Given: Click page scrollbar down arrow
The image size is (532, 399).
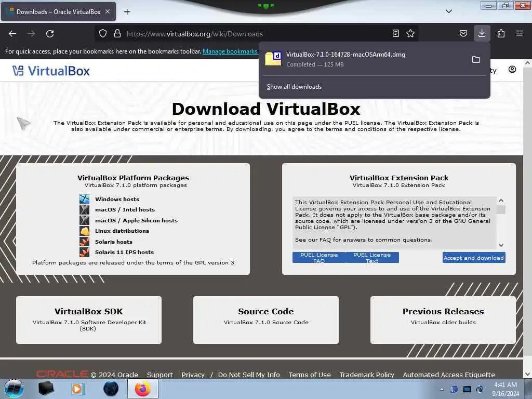Looking at the screenshot, I should tap(527, 374).
